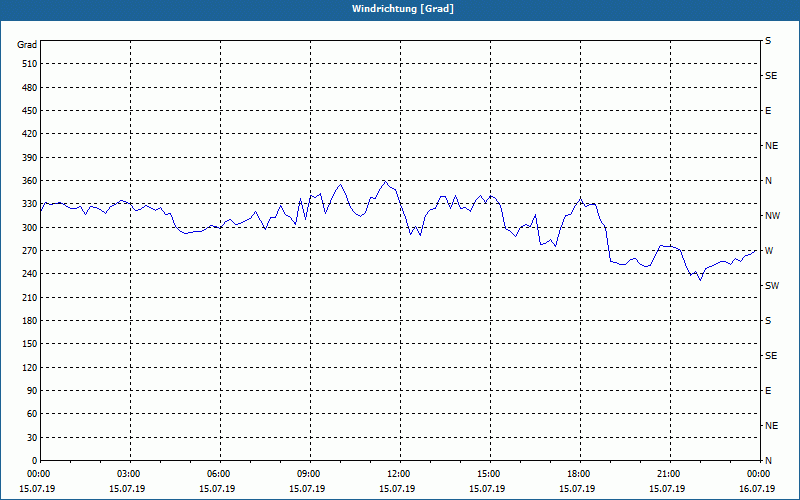Click the 150 degree axis label
Screen dimensions: 800x500
pos(30,344)
